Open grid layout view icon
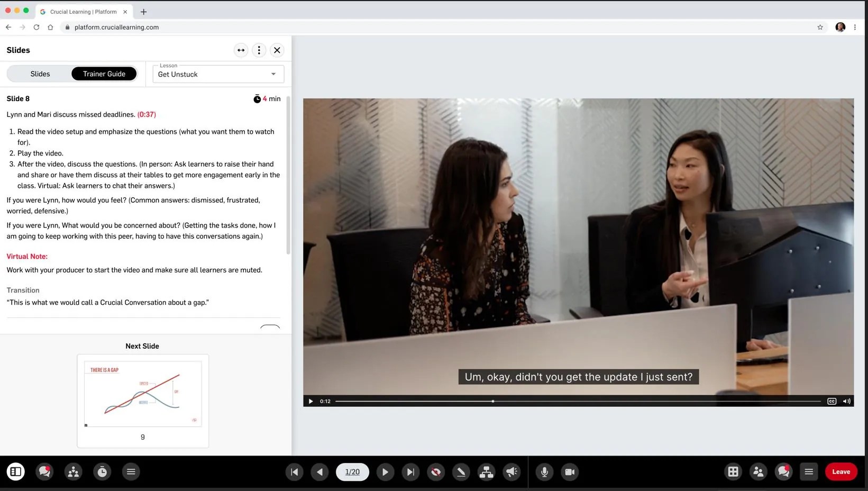This screenshot has width=868, height=491. click(x=733, y=471)
